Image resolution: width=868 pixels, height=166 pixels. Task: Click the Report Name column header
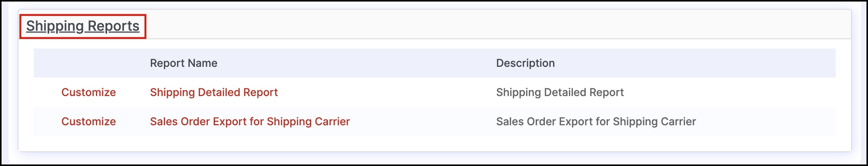pyautogui.click(x=183, y=63)
